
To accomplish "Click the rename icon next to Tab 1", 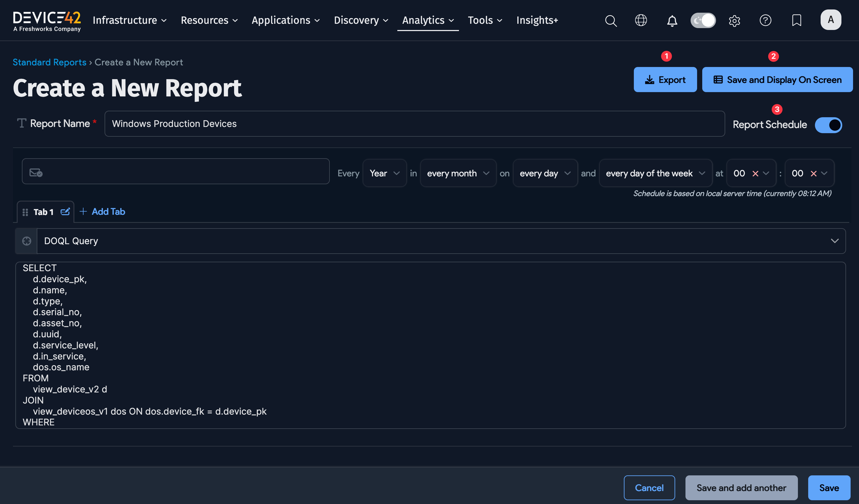I will (65, 211).
